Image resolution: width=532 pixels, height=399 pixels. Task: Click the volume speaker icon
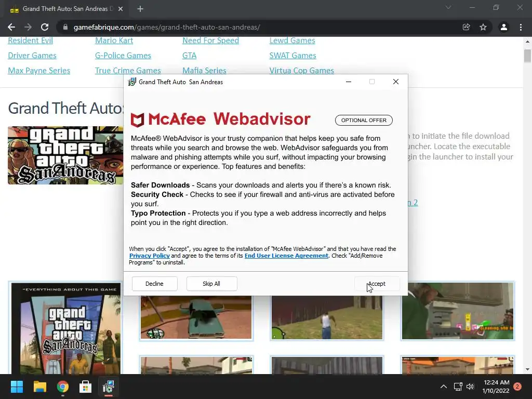click(470, 387)
